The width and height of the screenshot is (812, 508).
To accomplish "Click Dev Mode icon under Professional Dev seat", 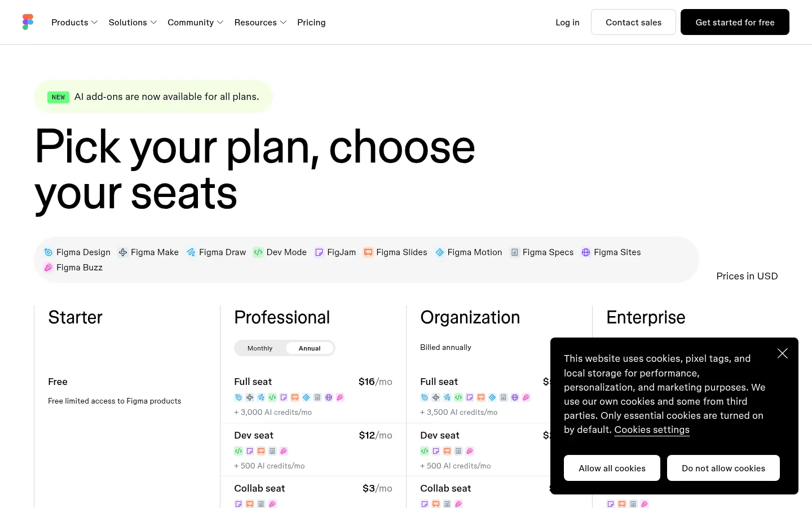I will click(x=239, y=451).
